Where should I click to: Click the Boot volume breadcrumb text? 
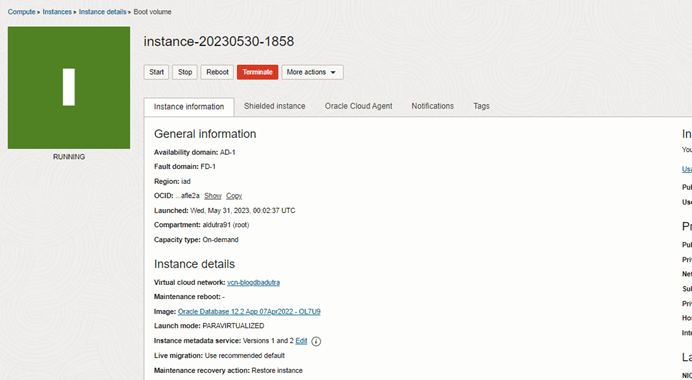coord(152,12)
